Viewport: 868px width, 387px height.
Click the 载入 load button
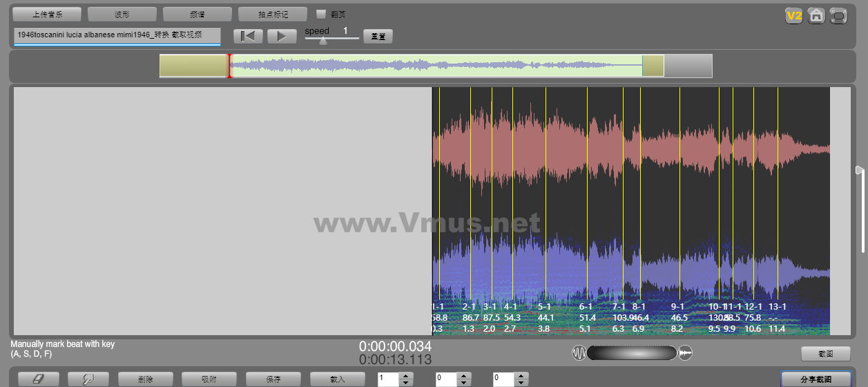[x=338, y=379]
